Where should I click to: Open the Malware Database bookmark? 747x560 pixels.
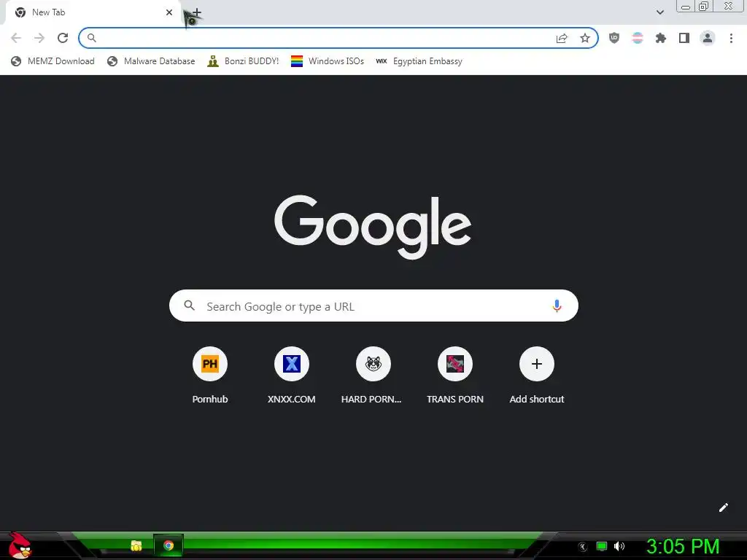click(151, 61)
